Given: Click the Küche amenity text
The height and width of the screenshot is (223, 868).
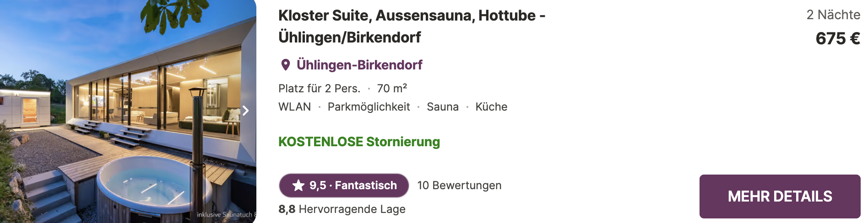Looking at the screenshot, I should point(491,107).
